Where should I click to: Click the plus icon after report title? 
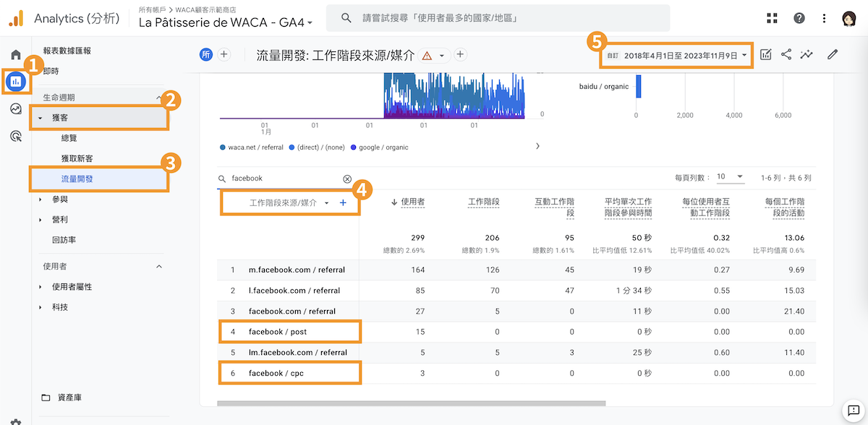click(460, 54)
